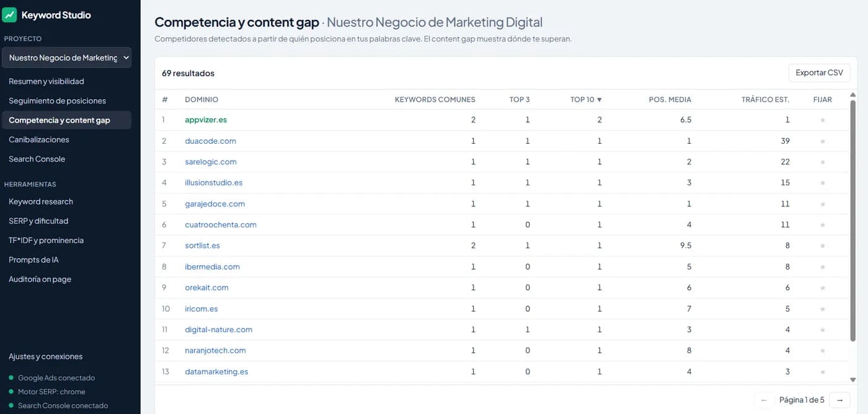Sort by Keywords comunes column

click(x=435, y=99)
